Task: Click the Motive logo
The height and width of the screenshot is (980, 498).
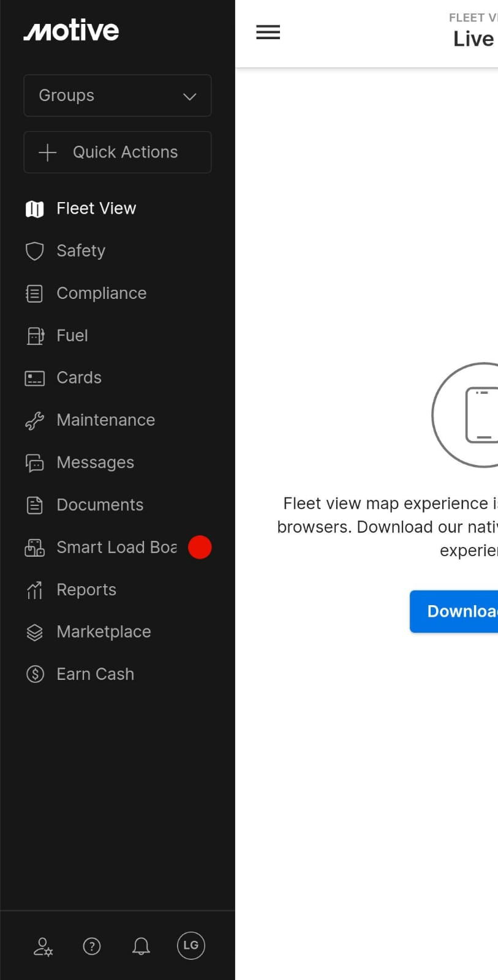Action: click(71, 30)
